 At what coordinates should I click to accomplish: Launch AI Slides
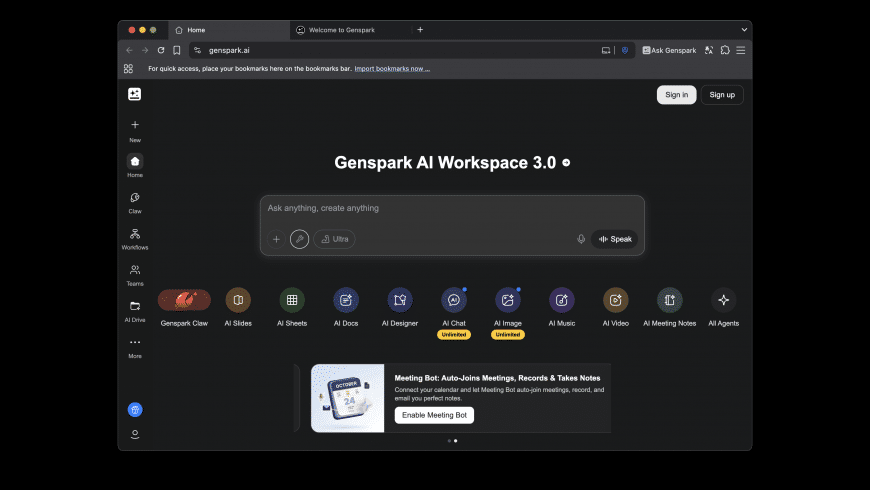pos(238,307)
